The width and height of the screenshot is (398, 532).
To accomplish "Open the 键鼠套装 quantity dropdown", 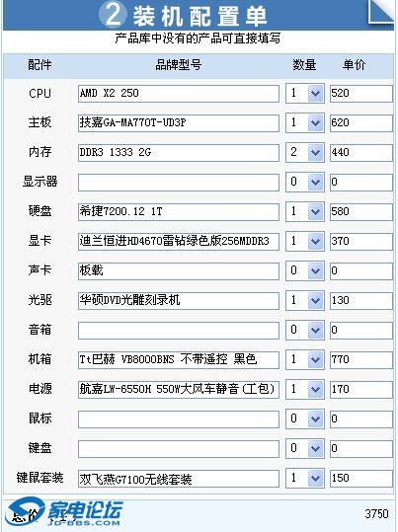I will (x=305, y=478).
